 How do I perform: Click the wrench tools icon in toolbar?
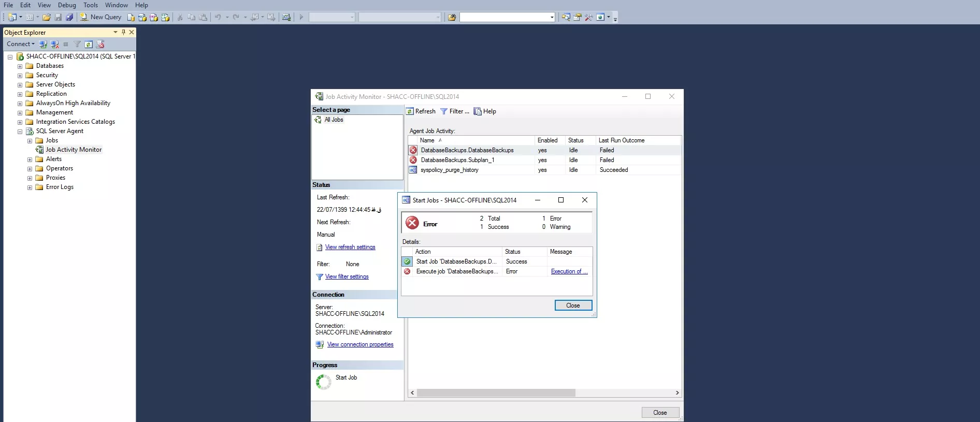click(588, 17)
